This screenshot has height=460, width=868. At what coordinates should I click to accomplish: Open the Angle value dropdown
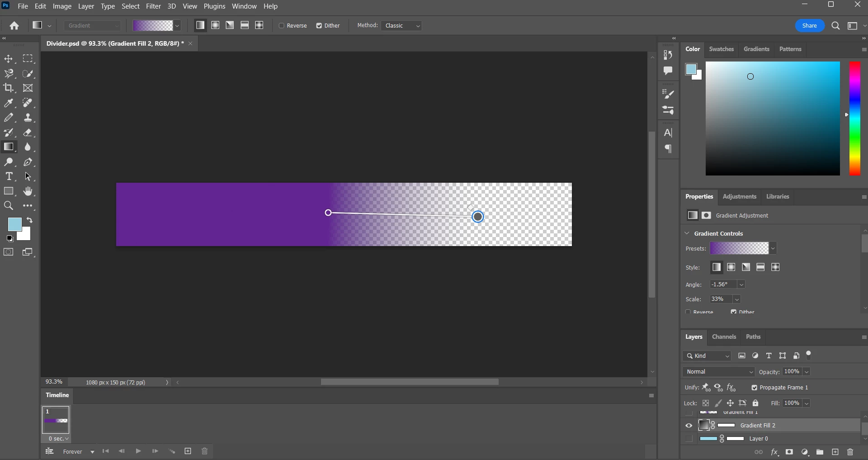point(741,285)
